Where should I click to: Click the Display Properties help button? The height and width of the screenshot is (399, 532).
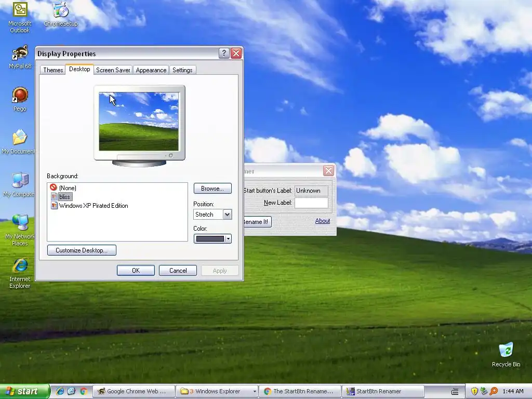click(224, 54)
